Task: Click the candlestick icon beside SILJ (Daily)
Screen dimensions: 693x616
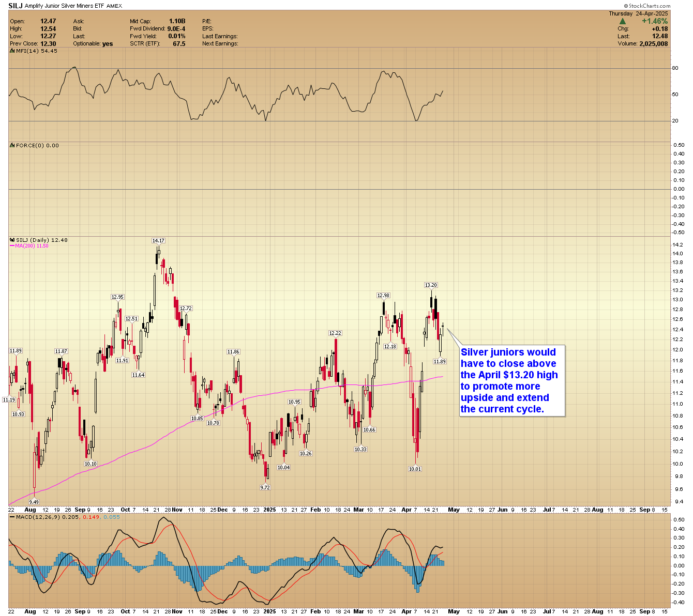Action: pyautogui.click(x=12, y=240)
